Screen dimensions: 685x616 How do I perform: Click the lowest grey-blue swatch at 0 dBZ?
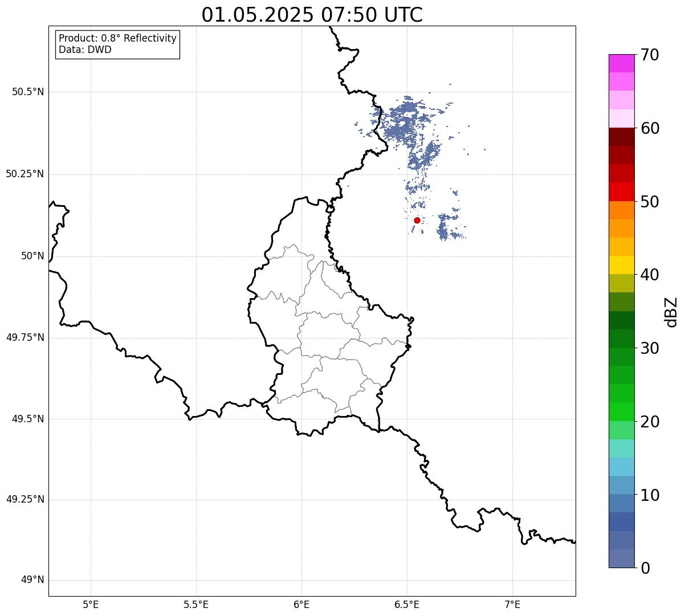[621, 558]
